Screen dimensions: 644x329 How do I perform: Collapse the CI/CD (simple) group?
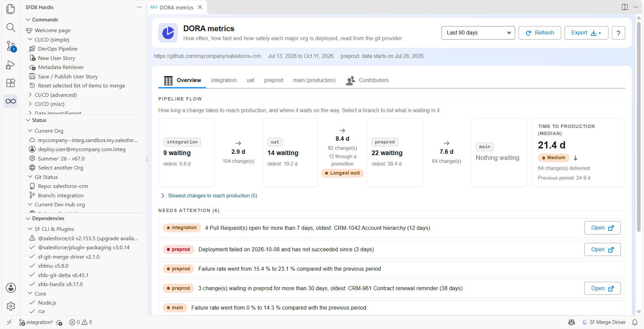pyautogui.click(x=52, y=40)
